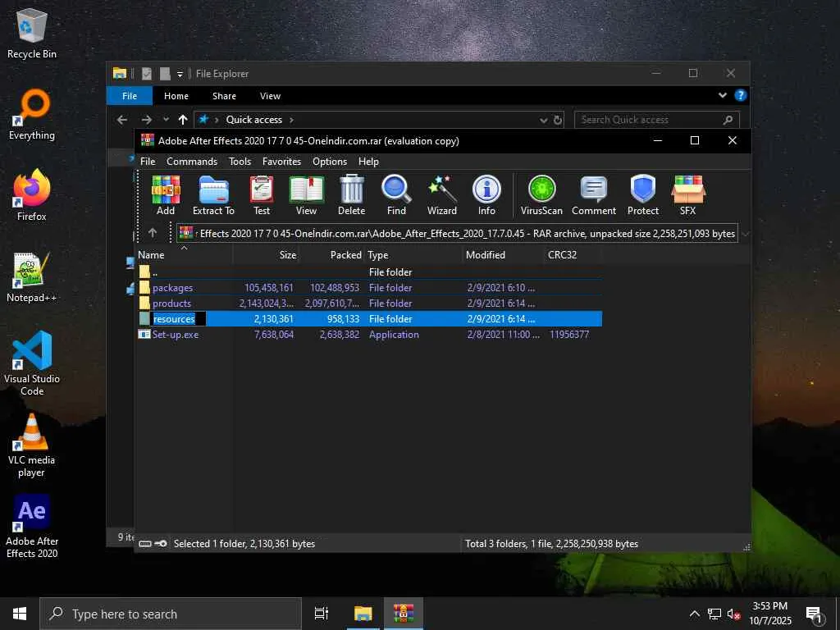Show hidden system tray icons

tap(694, 614)
